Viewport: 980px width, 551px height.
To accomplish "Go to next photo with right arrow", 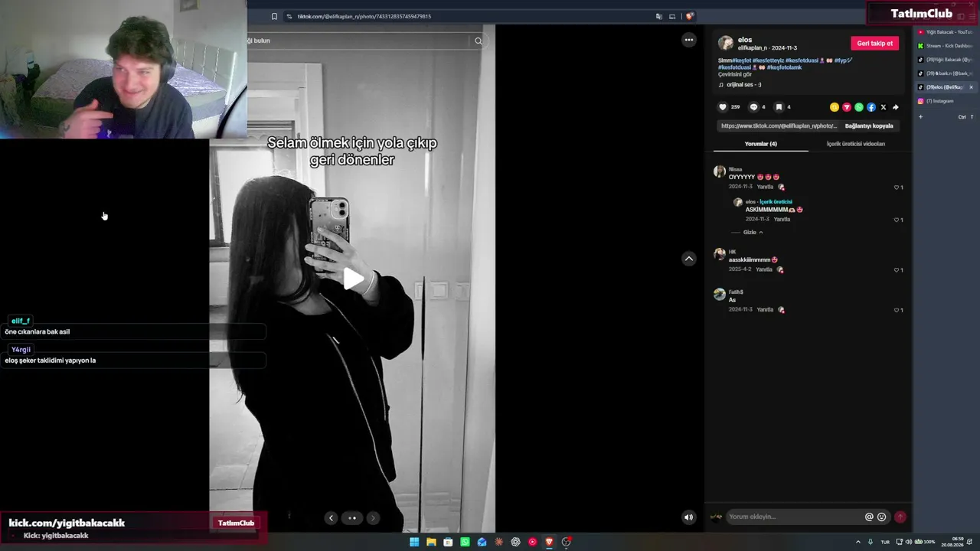I will [373, 518].
